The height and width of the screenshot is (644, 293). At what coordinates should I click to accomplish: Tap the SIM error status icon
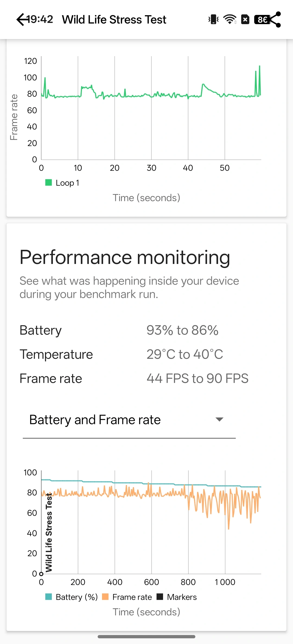[x=245, y=20]
